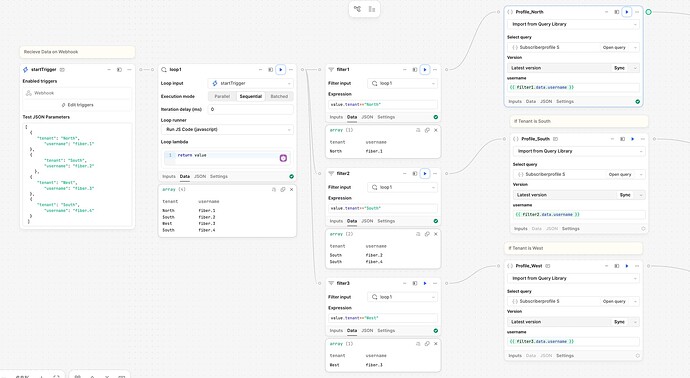Click the pin icon on filter3 result panel

coord(418,344)
